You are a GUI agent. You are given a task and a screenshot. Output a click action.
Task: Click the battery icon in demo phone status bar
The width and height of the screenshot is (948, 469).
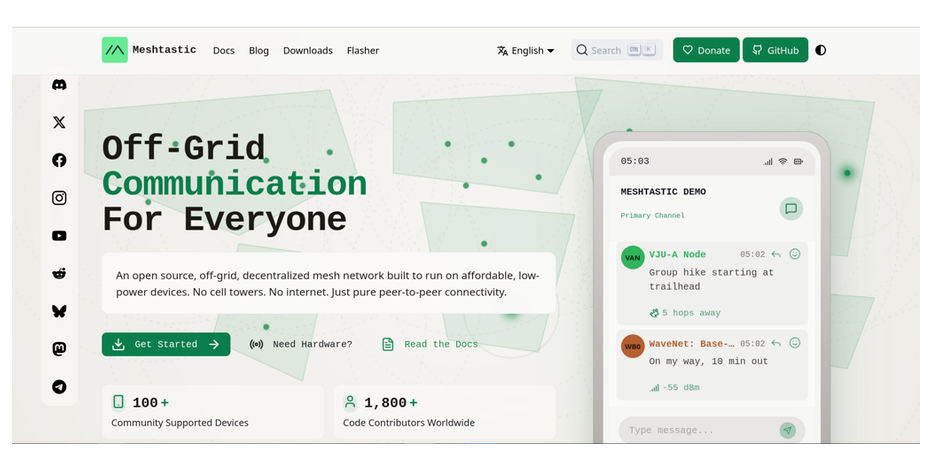tap(798, 161)
